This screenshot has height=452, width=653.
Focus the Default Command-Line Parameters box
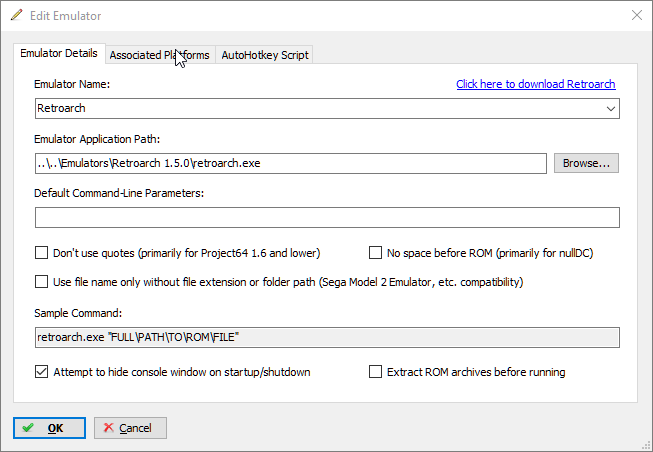[327, 217]
